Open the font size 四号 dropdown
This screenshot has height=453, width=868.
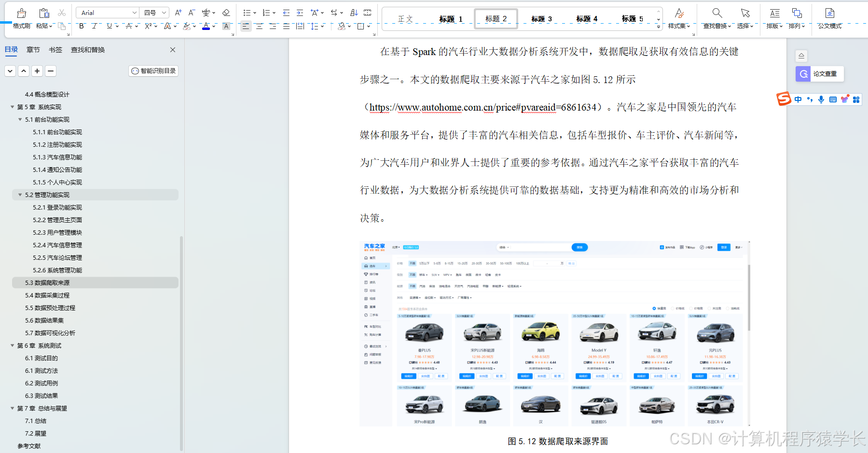coord(164,13)
